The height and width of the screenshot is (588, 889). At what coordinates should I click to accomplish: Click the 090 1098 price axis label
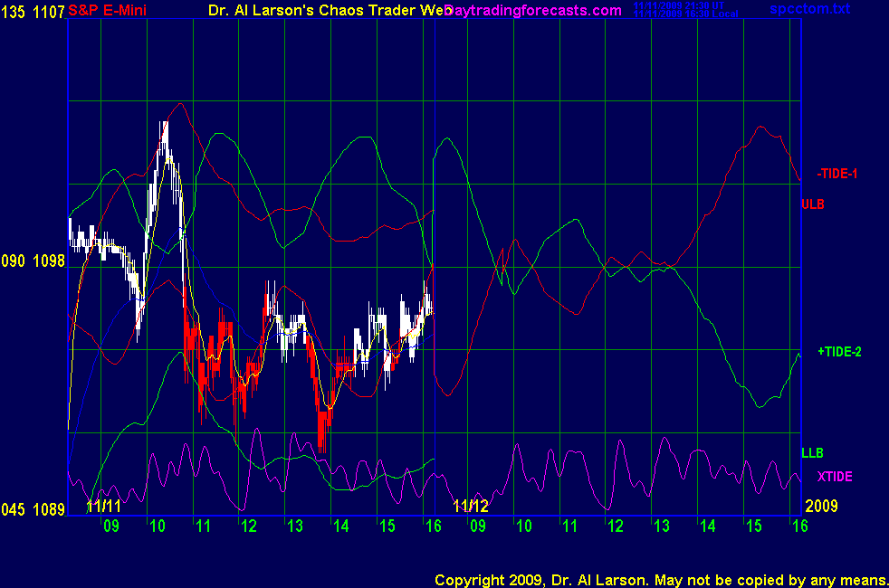tap(33, 261)
